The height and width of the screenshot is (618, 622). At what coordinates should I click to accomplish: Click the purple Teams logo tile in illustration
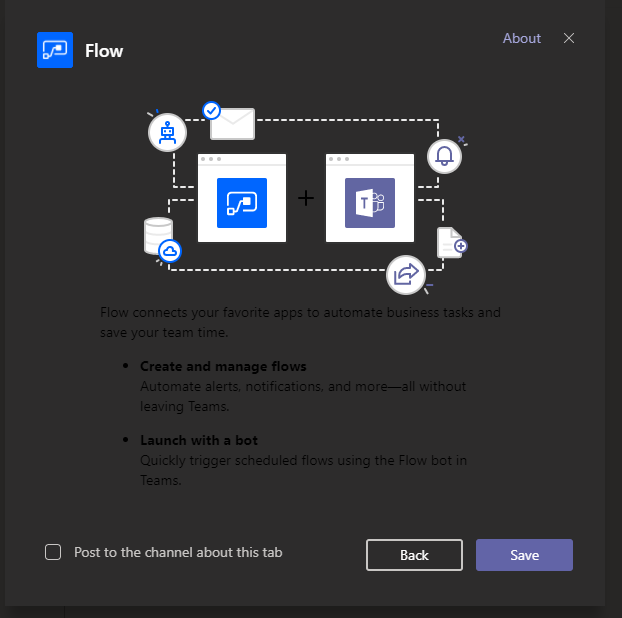(370, 203)
